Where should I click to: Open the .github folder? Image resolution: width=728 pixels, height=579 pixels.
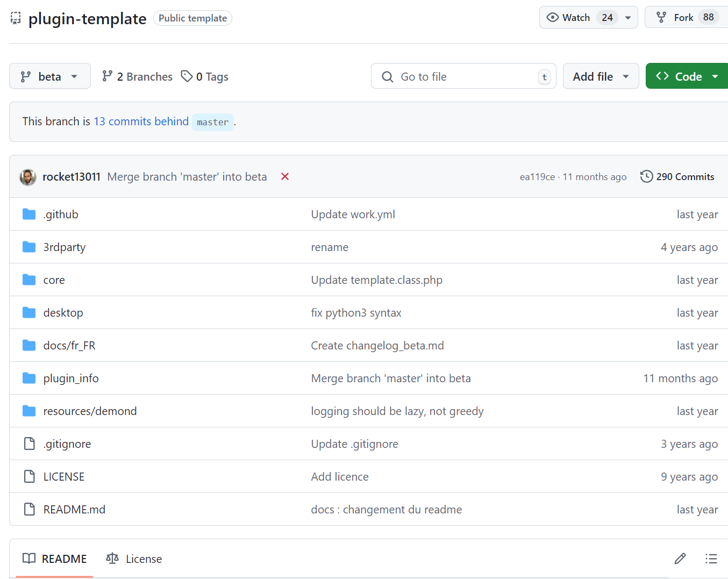(x=61, y=215)
